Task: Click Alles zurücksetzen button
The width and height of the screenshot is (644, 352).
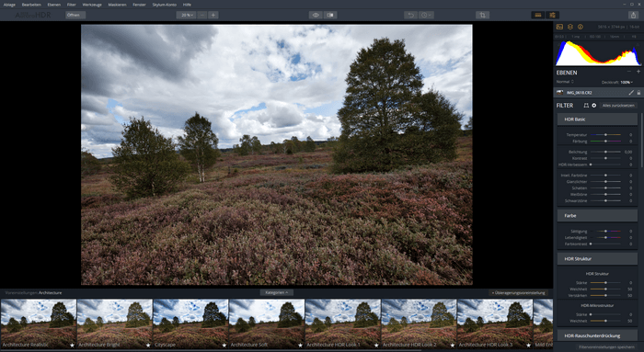Action: coord(618,106)
